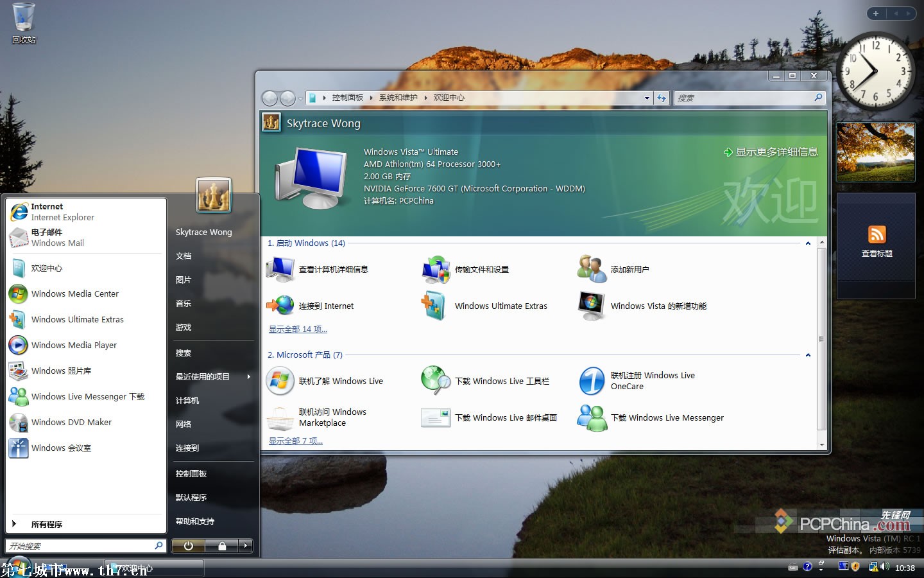Click the Start menu search box
Image resolution: width=924 pixels, height=578 pixels.
pyautogui.click(x=80, y=546)
